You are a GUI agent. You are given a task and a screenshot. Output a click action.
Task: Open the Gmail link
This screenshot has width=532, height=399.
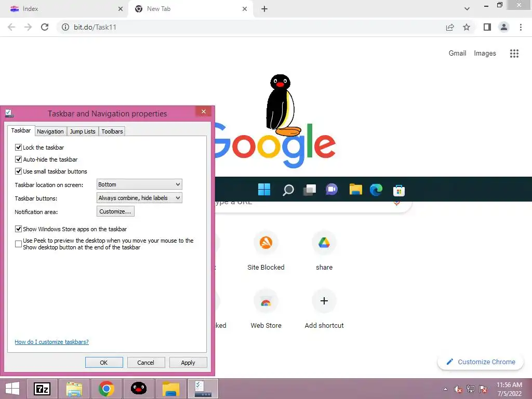coord(457,54)
